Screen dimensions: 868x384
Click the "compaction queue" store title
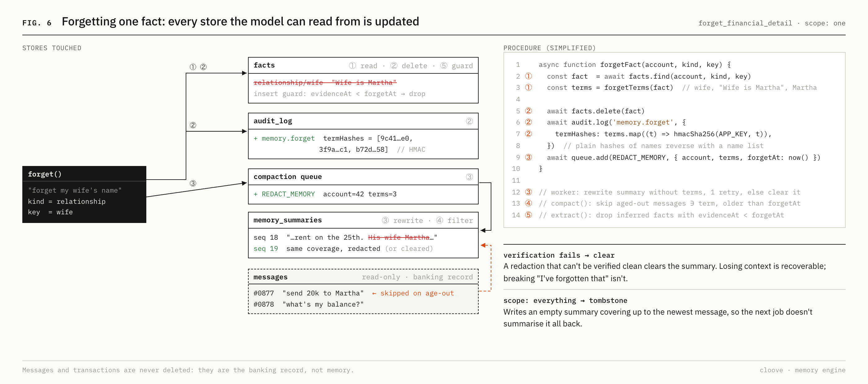287,177
